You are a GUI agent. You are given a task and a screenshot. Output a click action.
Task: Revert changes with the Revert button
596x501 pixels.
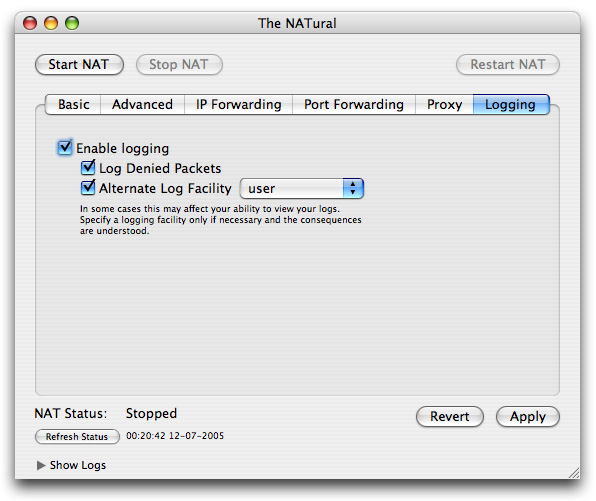point(450,417)
